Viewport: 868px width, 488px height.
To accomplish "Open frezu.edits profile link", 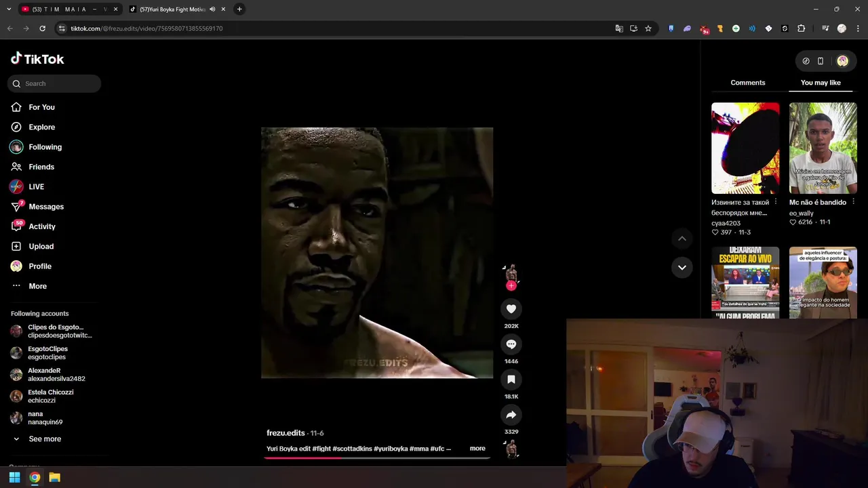I will click(285, 433).
